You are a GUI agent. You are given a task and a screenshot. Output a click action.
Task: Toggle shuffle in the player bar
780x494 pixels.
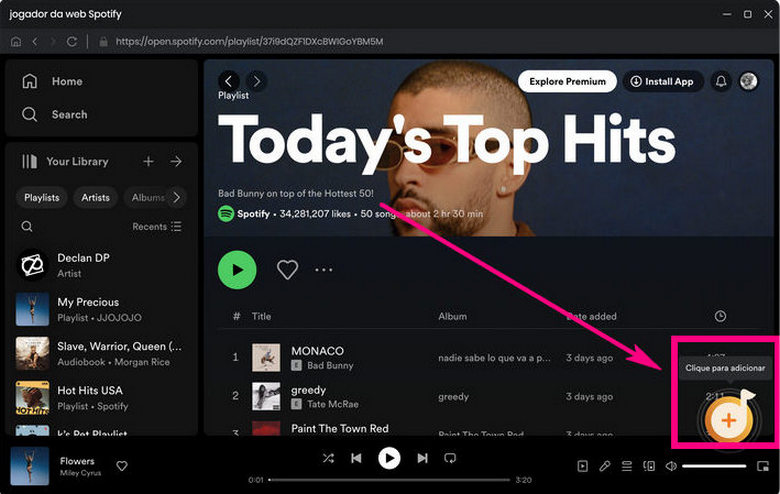[328, 458]
